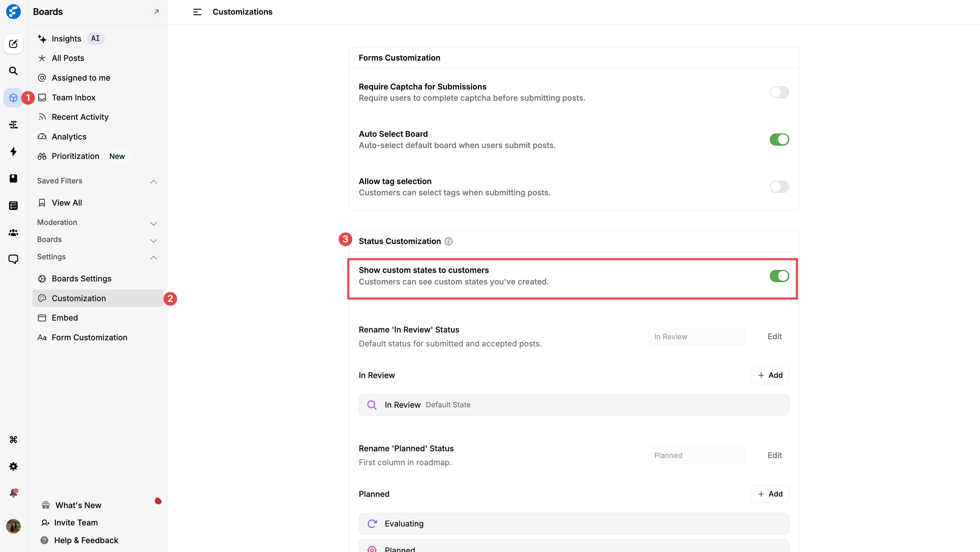Viewport: 980px width, 552px height.
Task: Expand the Moderation section
Action: pos(153,223)
